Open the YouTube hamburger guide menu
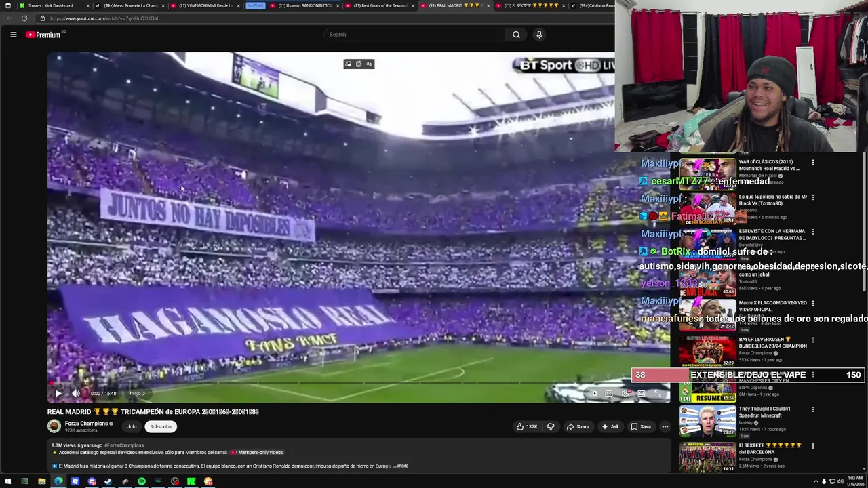The image size is (868, 488). click(13, 35)
